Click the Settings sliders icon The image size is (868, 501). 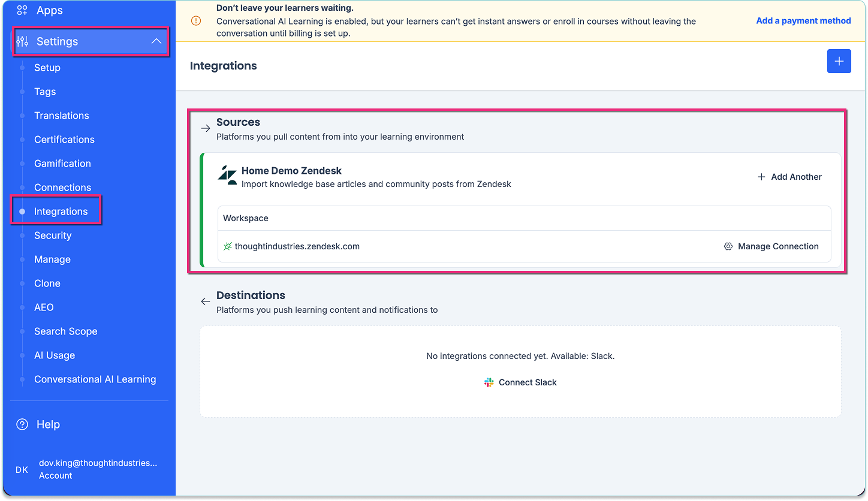22,41
